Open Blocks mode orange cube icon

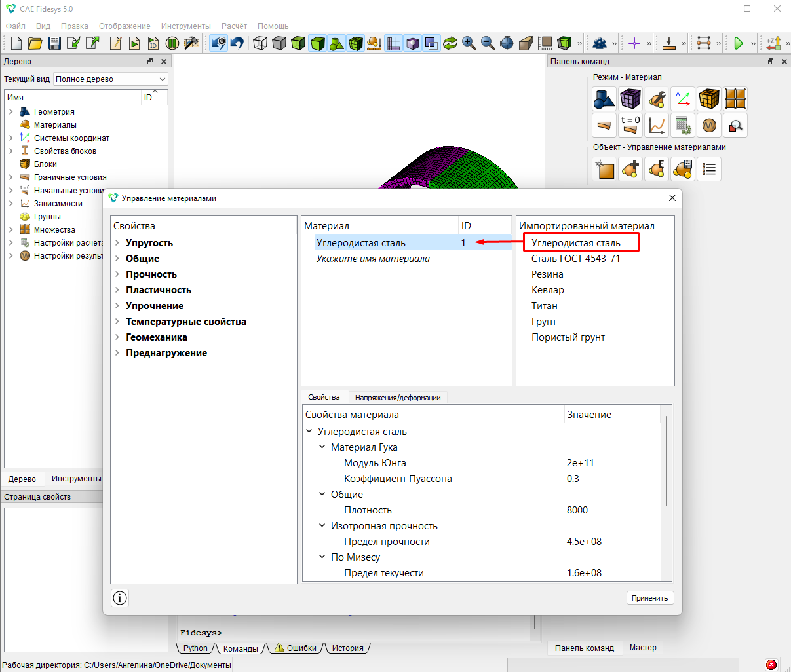709,99
